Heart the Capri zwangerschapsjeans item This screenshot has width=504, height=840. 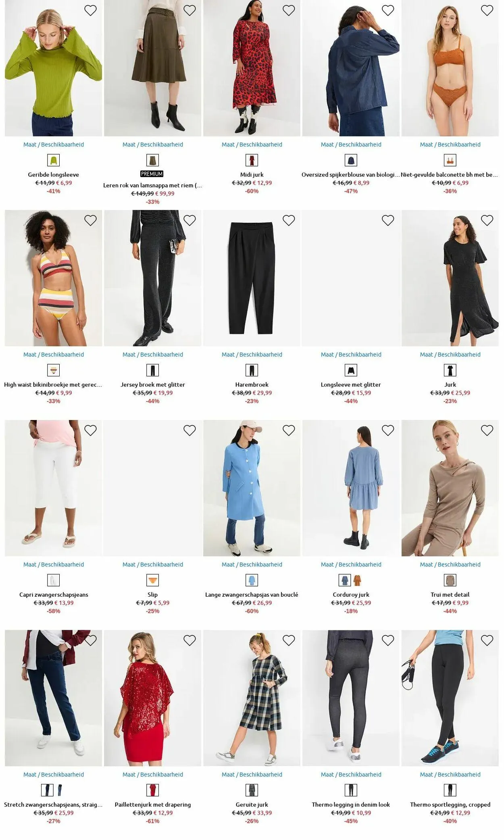[x=90, y=430]
